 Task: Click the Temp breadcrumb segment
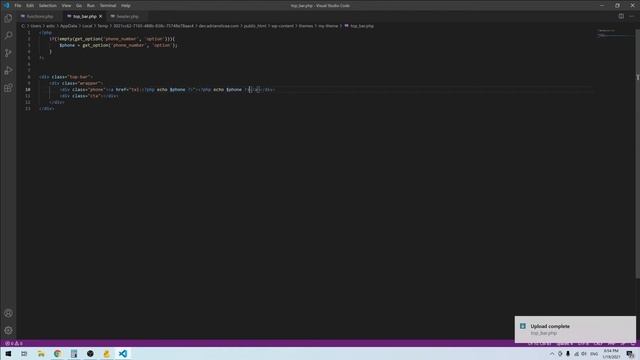tap(102, 26)
